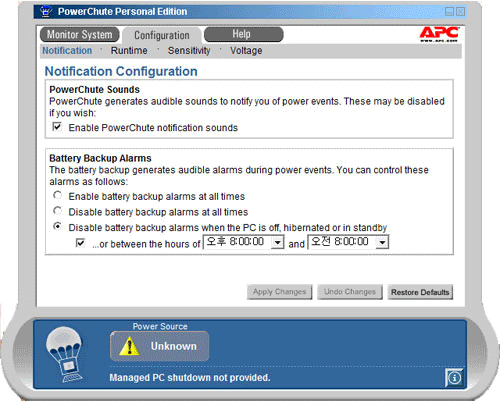This screenshot has width=500, height=402.
Task: Open the end hour dropdown arrow
Action: 382,242
